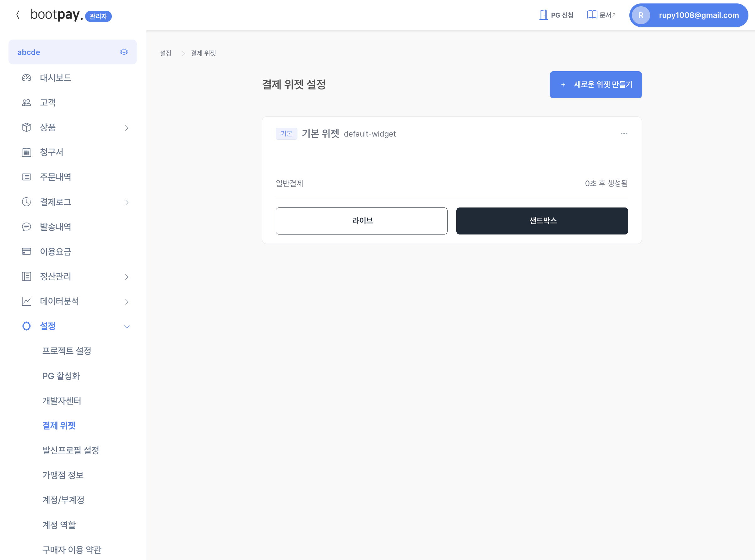Click the open book icon for 문서
The image size is (755, 560).
[592, 15]
